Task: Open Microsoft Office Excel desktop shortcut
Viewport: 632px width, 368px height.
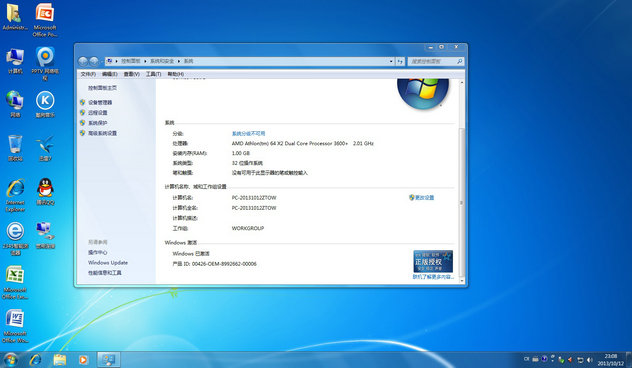Action: [15, 282]
